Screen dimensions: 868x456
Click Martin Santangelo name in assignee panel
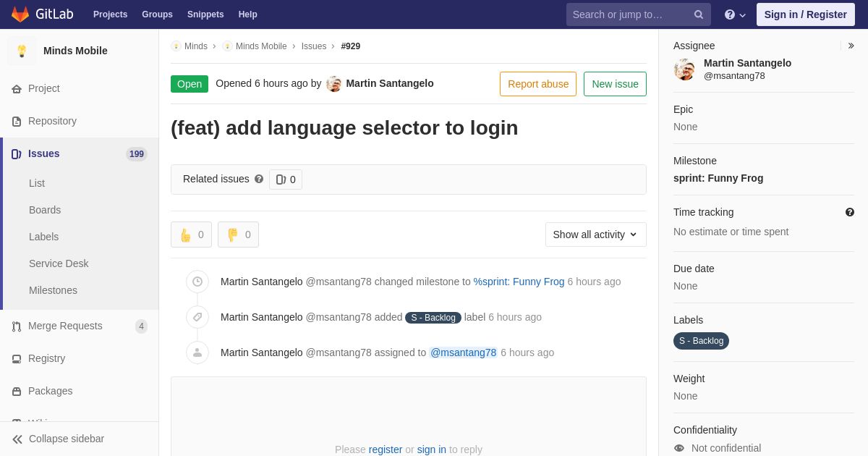click(747, 63)
